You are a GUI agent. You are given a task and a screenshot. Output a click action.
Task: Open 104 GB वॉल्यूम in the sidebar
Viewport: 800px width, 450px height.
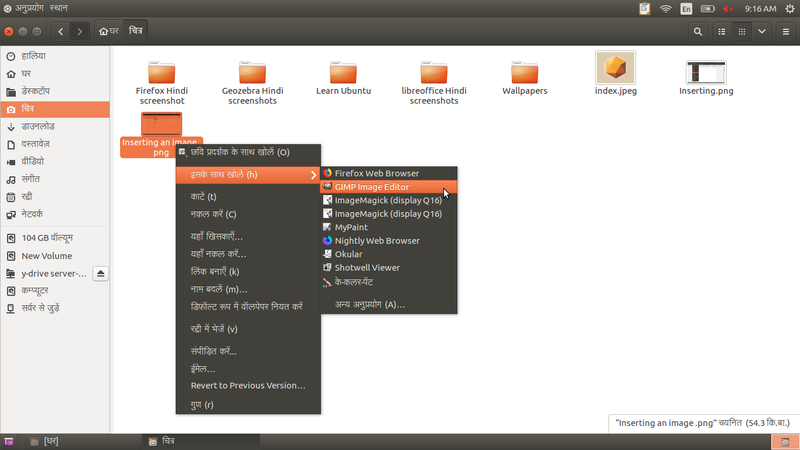[x=55, y=238]
